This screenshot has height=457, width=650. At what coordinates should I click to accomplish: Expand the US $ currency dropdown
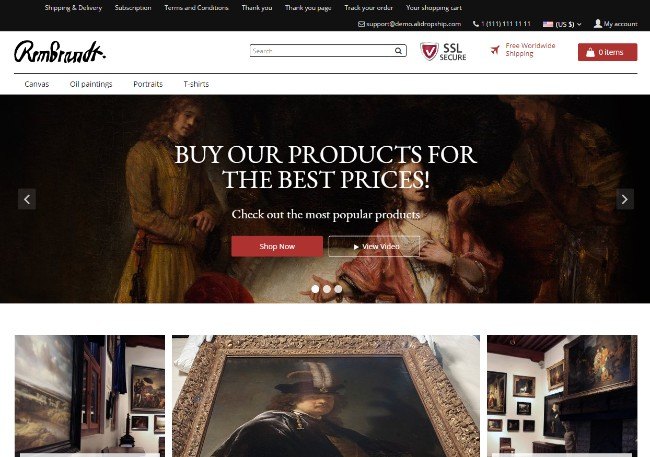562,24
